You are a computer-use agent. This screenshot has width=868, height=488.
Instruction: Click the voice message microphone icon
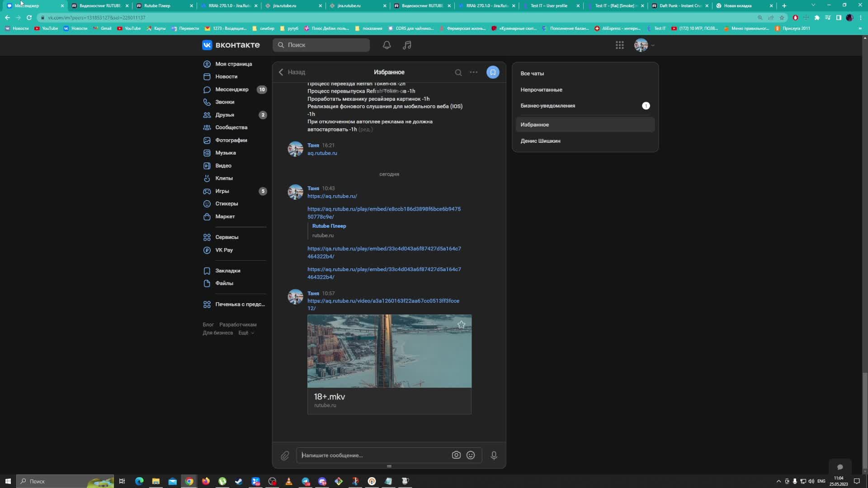494,455
